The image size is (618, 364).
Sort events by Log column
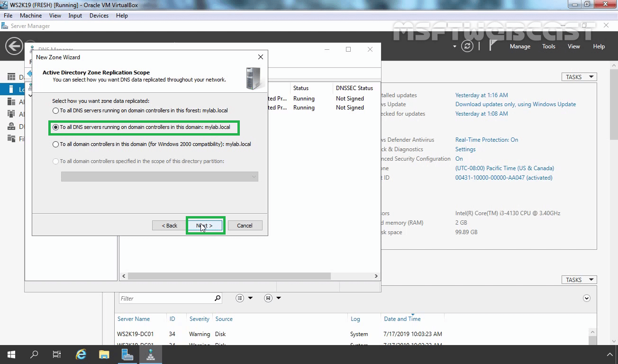(x=355, y=319)
